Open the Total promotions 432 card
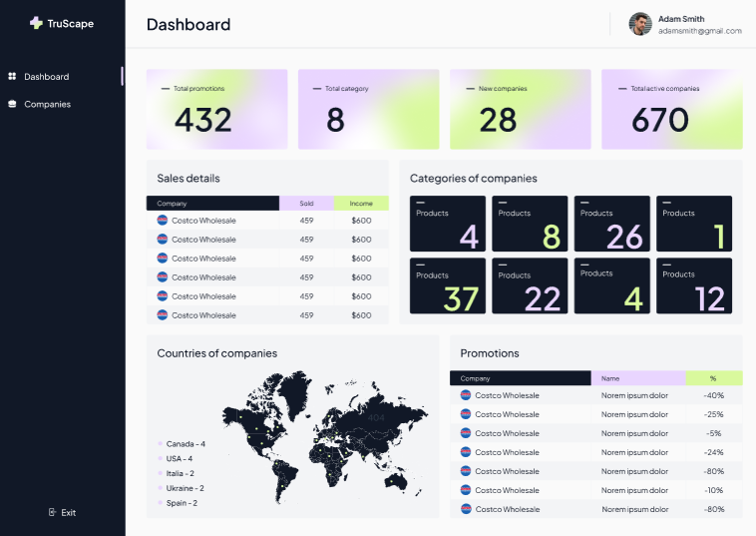 pyautogui.click(x=217, y=109)
